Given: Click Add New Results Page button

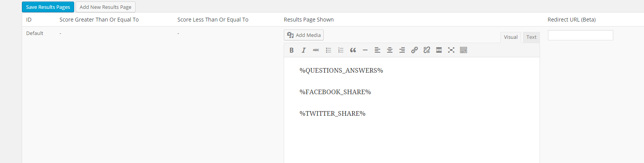Looking at the screenshot, I should (106, 7).
